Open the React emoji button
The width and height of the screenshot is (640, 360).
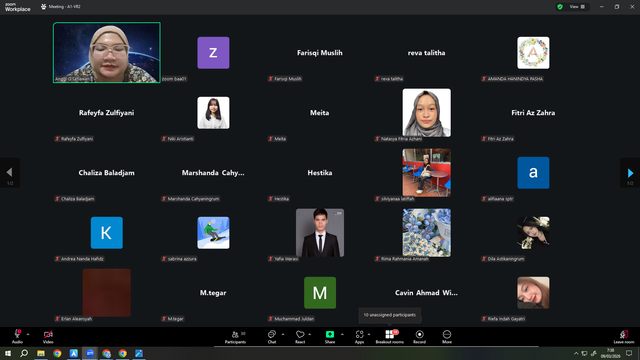pyautogui.click(x=300, y=337)
